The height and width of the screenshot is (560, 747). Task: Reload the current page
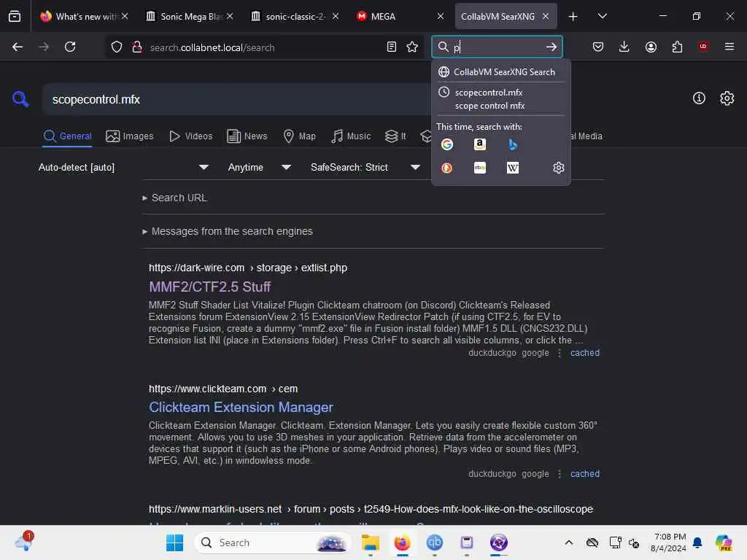(x=70, y=47)
